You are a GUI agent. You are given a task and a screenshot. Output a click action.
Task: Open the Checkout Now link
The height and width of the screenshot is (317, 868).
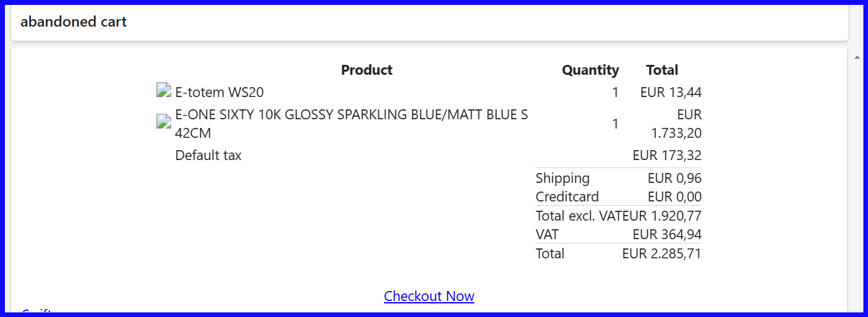tap(429, 296)
